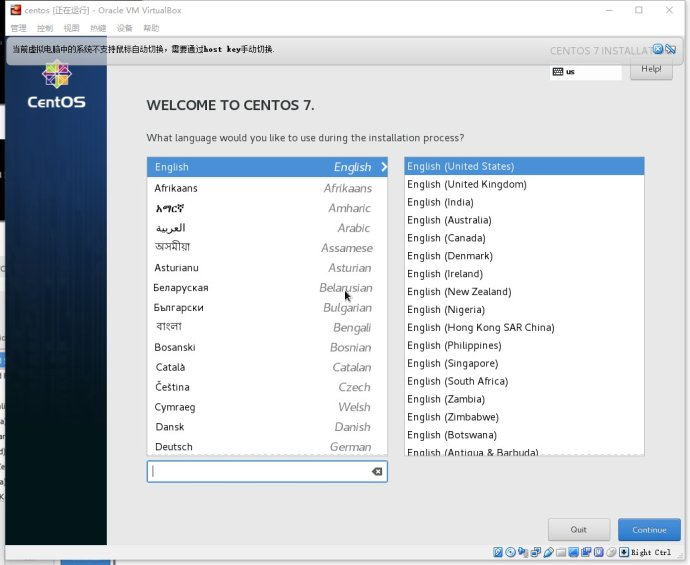Choose English (India) locale
Viewport: 690px width, 565px height.
tap(524, 202)
